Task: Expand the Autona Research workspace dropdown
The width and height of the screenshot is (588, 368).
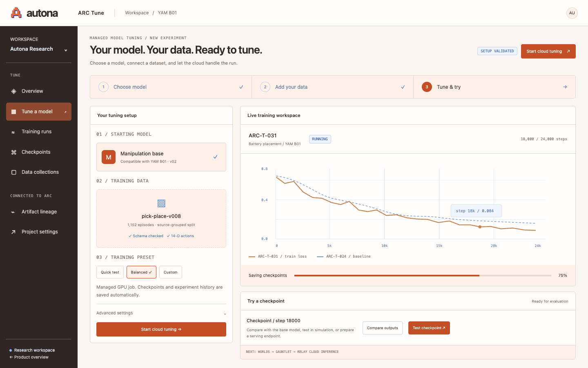Action: 39,49
